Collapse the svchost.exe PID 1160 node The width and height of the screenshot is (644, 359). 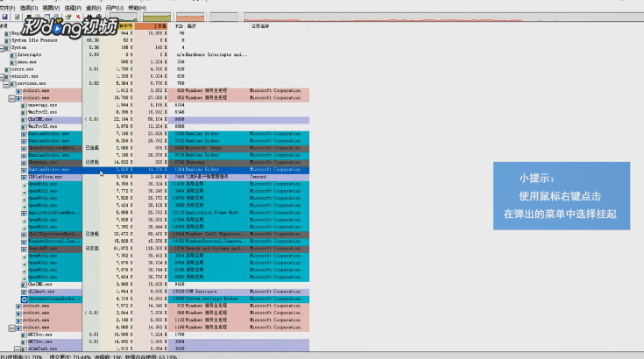(x=12, y=327)
